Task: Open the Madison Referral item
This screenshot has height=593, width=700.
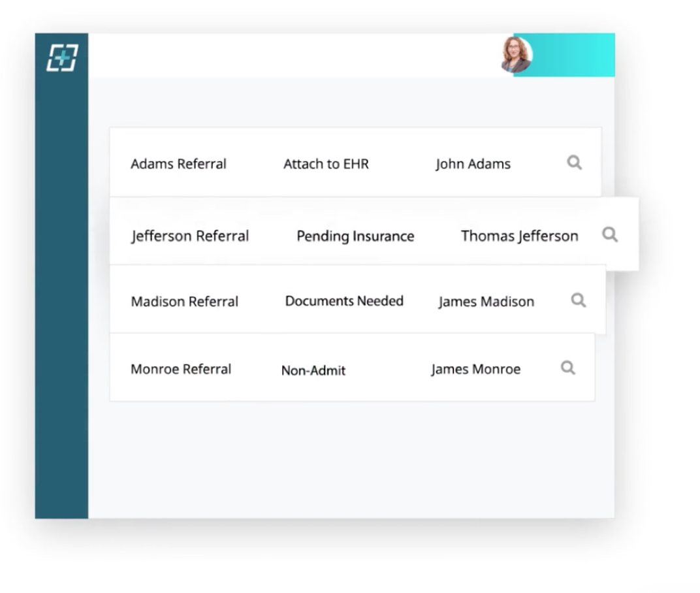Action: [x=184, y=302]
